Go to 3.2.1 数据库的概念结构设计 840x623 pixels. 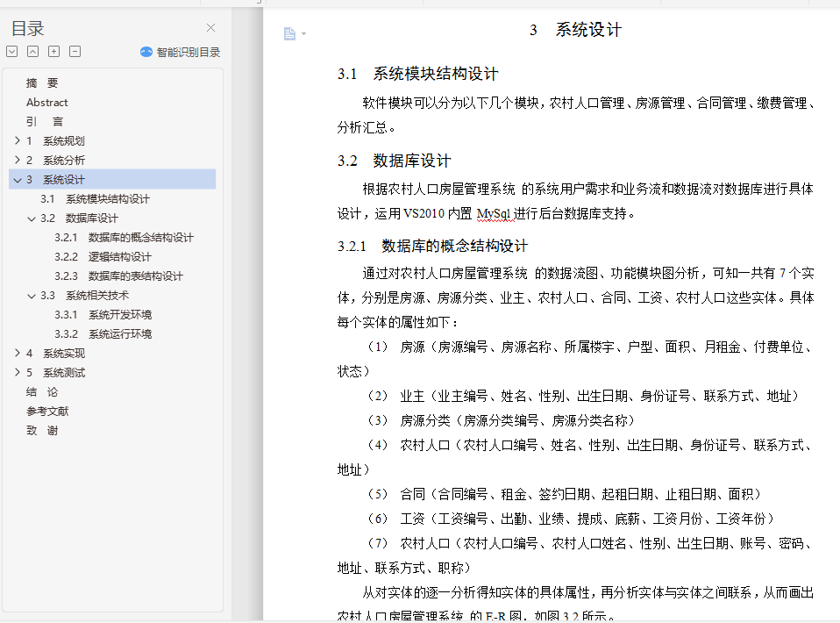[x=124, y=238]
